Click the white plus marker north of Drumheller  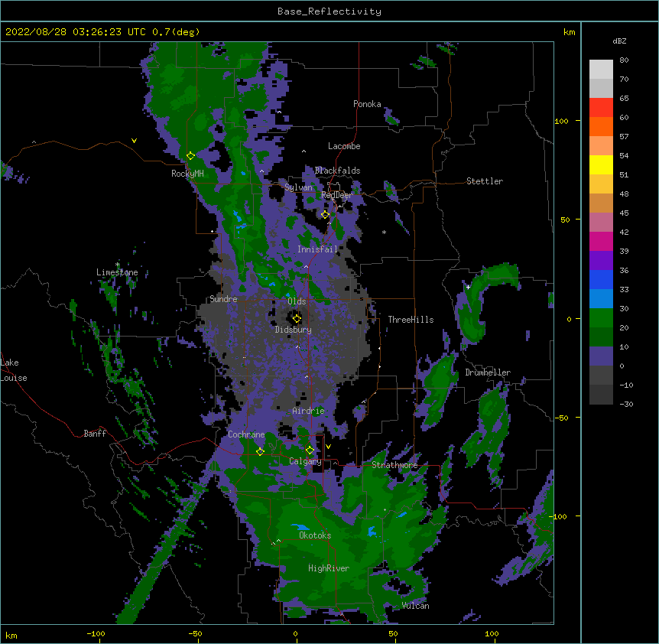[468, 287]
